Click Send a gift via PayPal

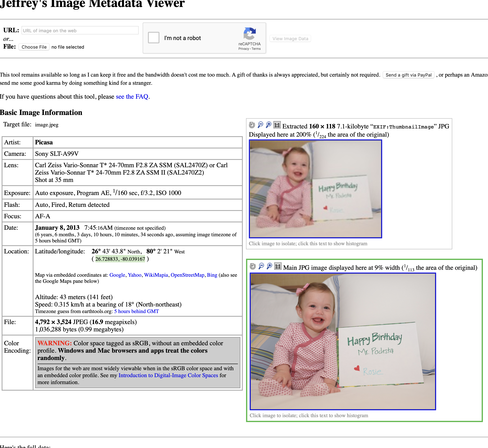[409, 75]
